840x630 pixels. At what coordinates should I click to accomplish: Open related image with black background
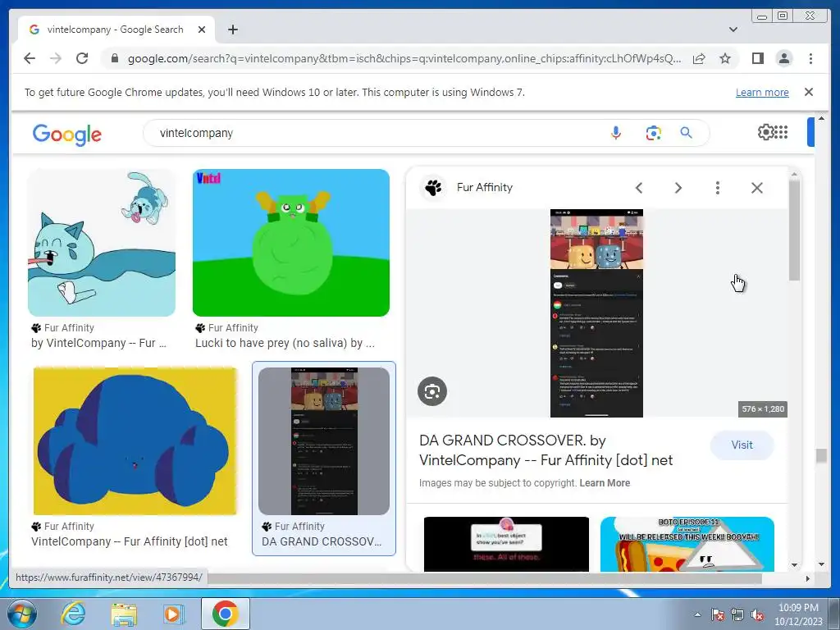point(506,544)
